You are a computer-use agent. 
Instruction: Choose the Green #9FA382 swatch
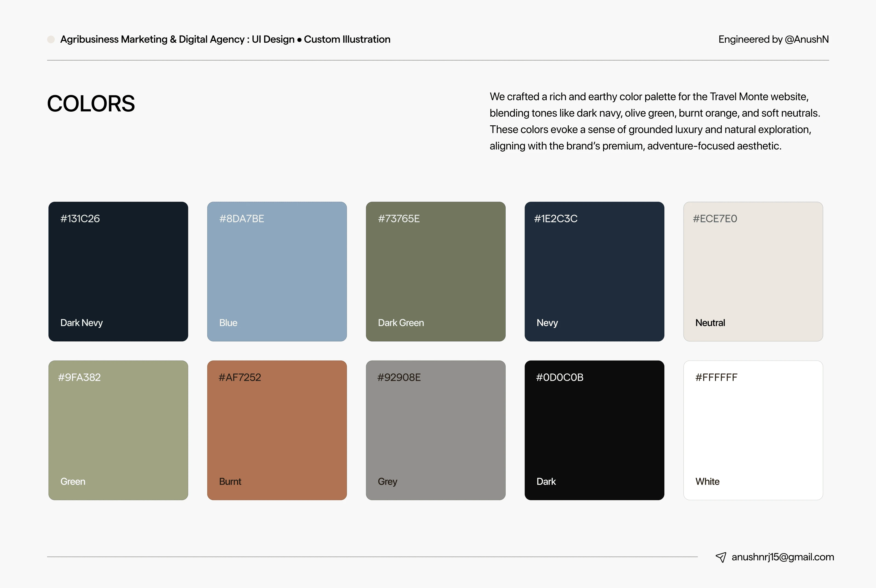(118, 430)
